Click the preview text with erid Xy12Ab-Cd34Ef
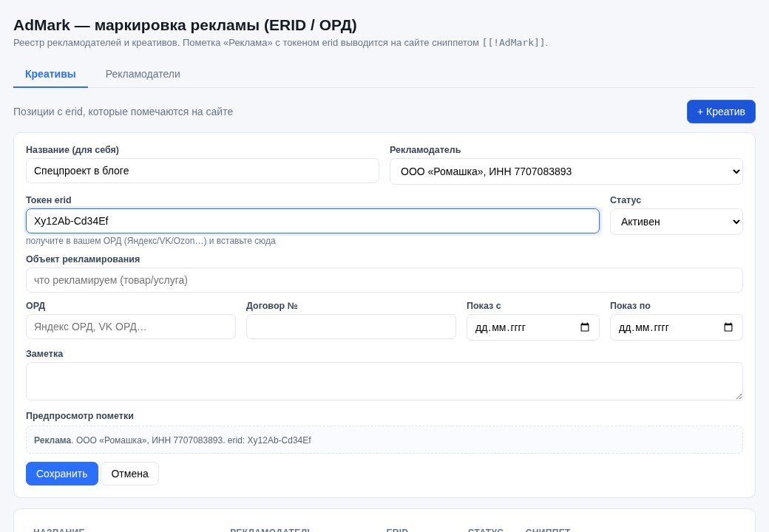This screenshot has width=769, height=532. (x=172, y=440)
